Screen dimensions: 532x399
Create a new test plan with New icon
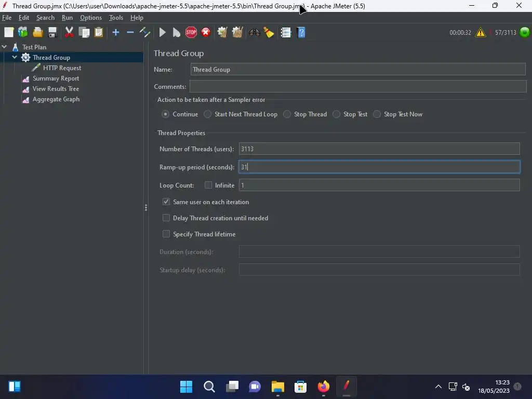click(9, 32)
